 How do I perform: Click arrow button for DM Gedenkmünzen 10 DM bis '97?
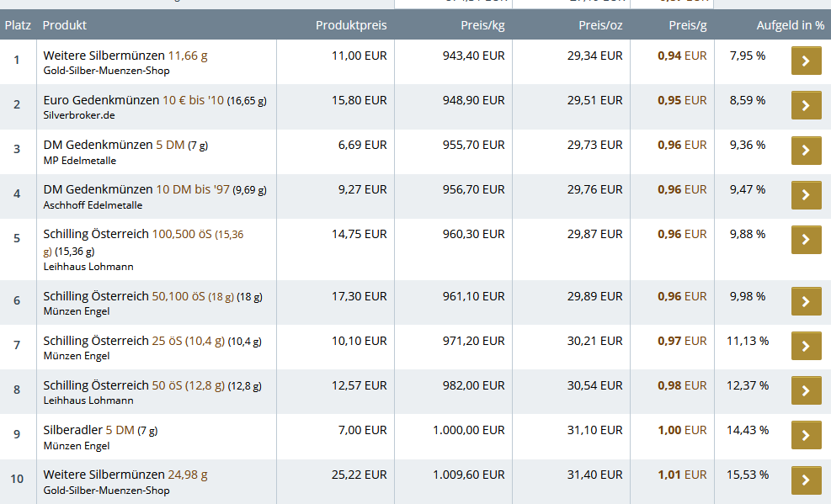tap(806, 194)
